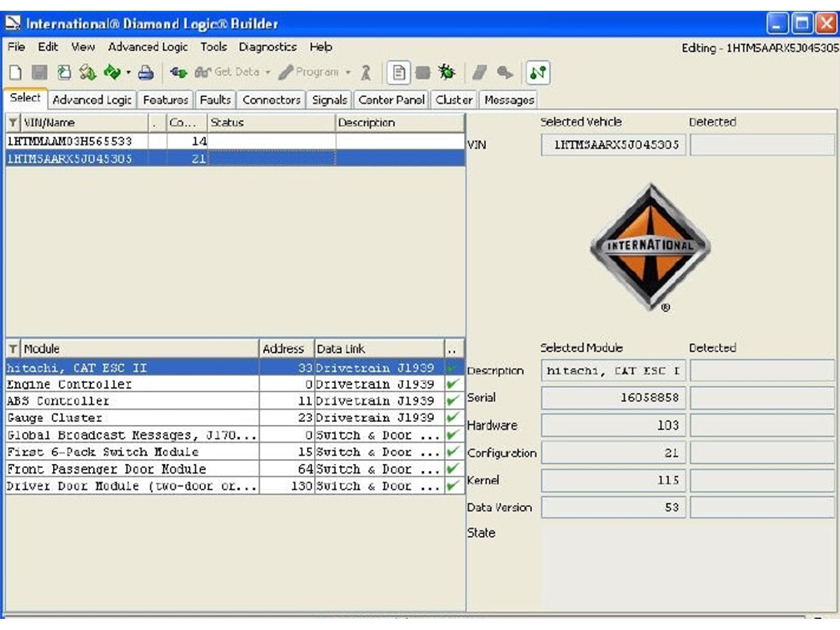This screenshot has height=630, width=840.
Task: Select the Program pencil tool
Action: click(x=288, y=72)
